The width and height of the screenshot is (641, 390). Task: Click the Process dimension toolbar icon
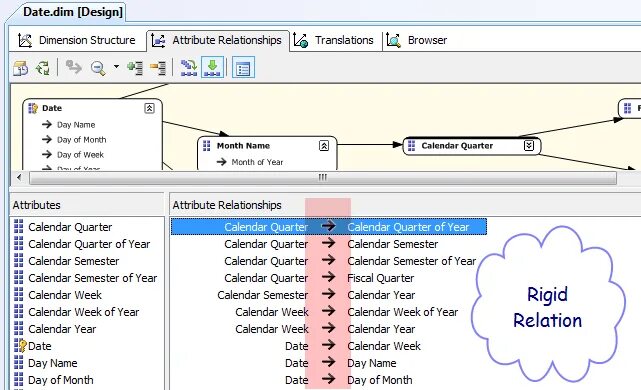click(43, 68)
